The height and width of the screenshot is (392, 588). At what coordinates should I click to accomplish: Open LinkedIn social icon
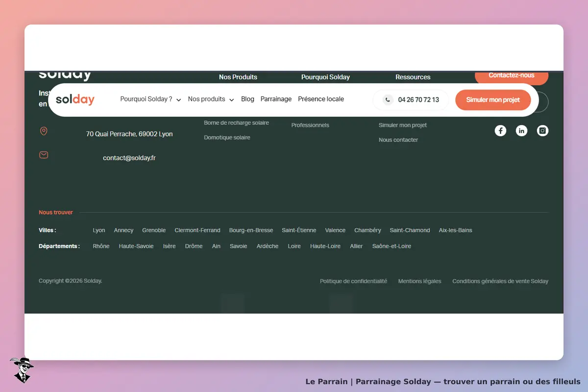(x=521, y=131)
